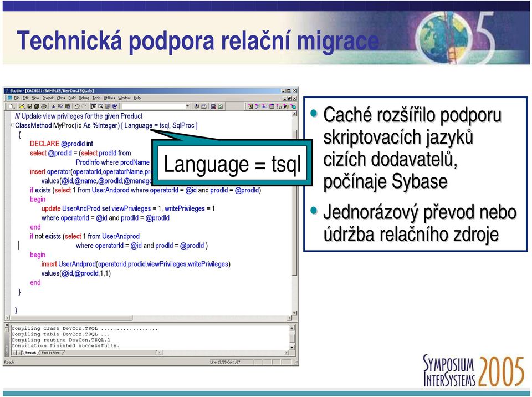Click the output pane scrollbar down arrow

point(292,348)
